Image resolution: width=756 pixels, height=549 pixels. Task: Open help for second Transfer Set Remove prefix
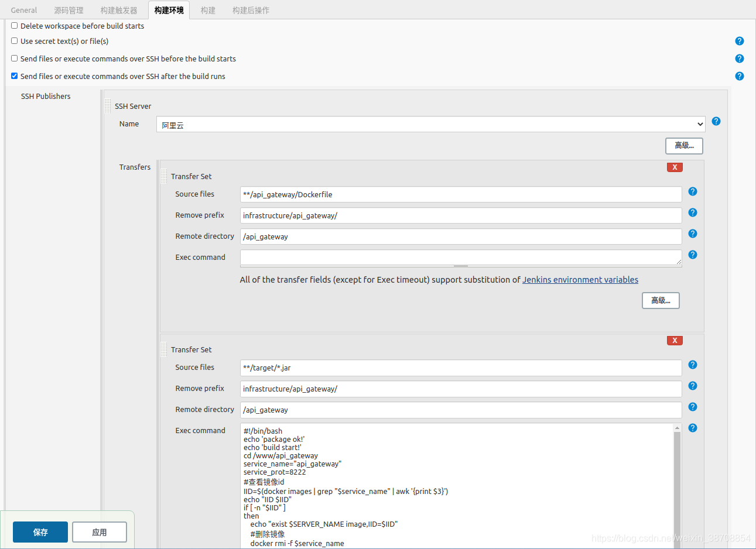[x=692, y=386]
